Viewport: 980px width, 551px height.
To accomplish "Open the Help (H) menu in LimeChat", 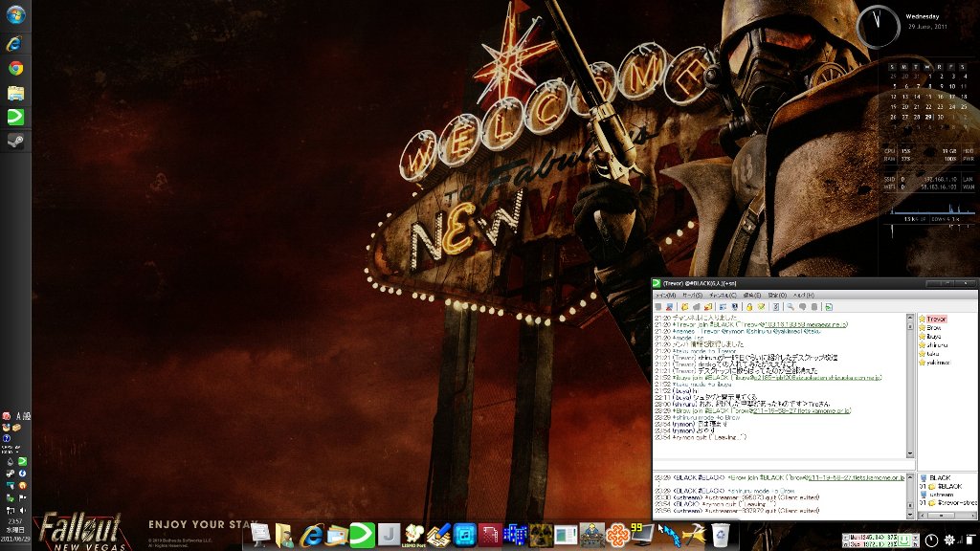I will [804, 295].
